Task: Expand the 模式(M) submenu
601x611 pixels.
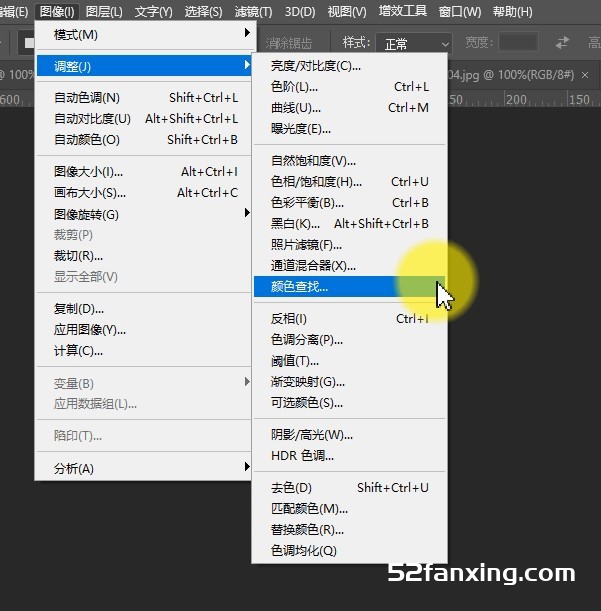Action: [x=144, y=35]
